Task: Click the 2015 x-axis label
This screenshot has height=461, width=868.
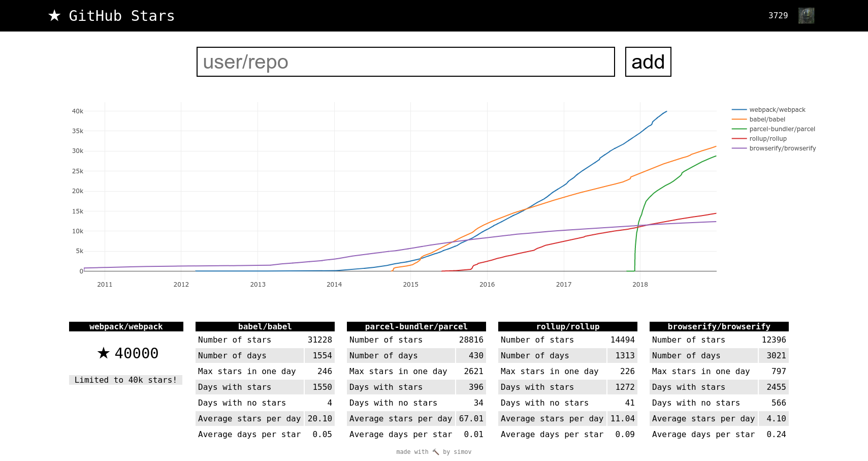Action: tap(411, 285)
